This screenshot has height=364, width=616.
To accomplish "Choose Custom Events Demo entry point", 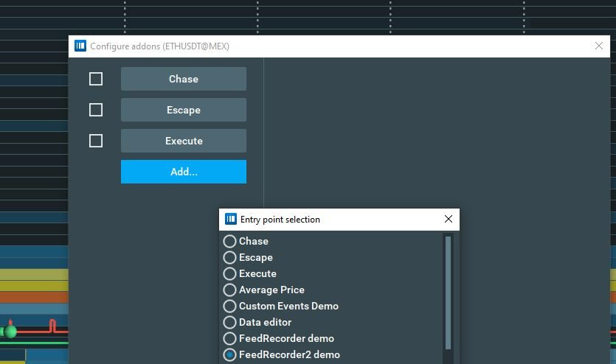I will 229,306.
